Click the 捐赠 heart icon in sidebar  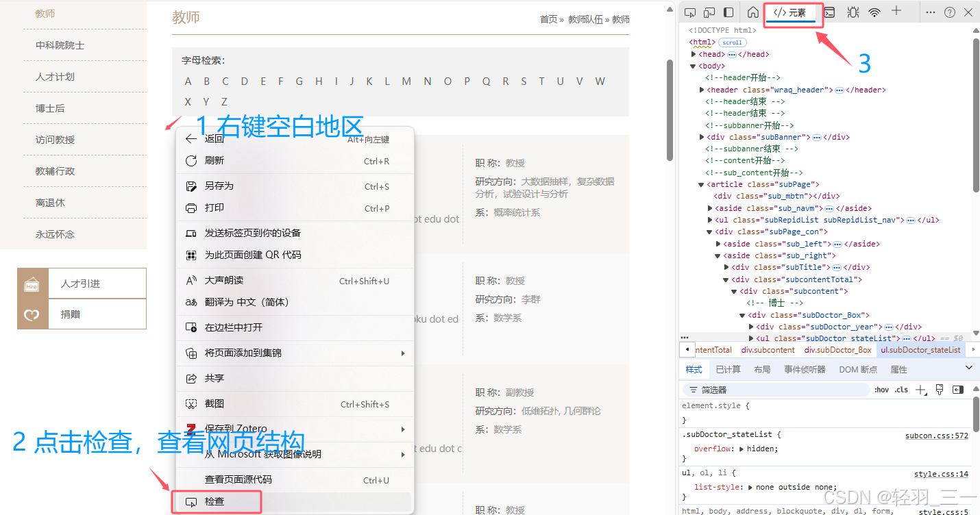32,314
